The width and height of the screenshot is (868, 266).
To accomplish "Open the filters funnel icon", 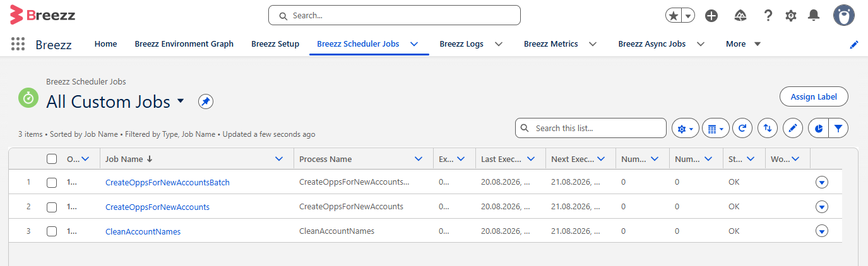I will 838,129.
